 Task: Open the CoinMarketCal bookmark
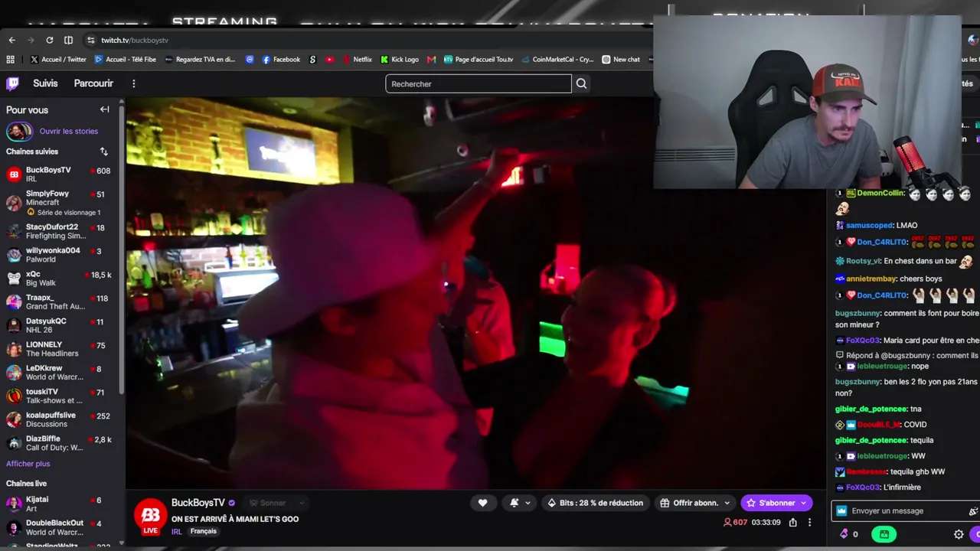557,59
